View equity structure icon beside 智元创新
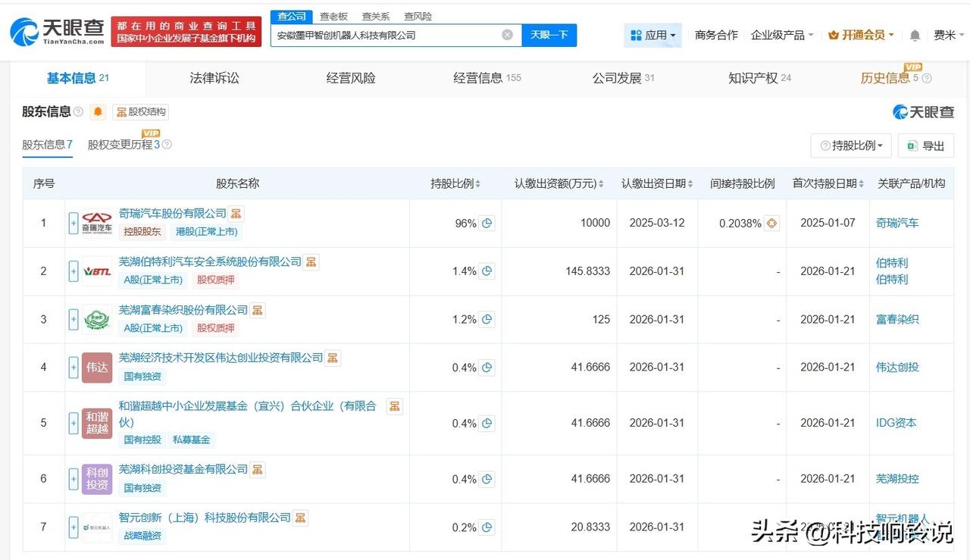This screenshot has height=560, width=970. point(300,518)
